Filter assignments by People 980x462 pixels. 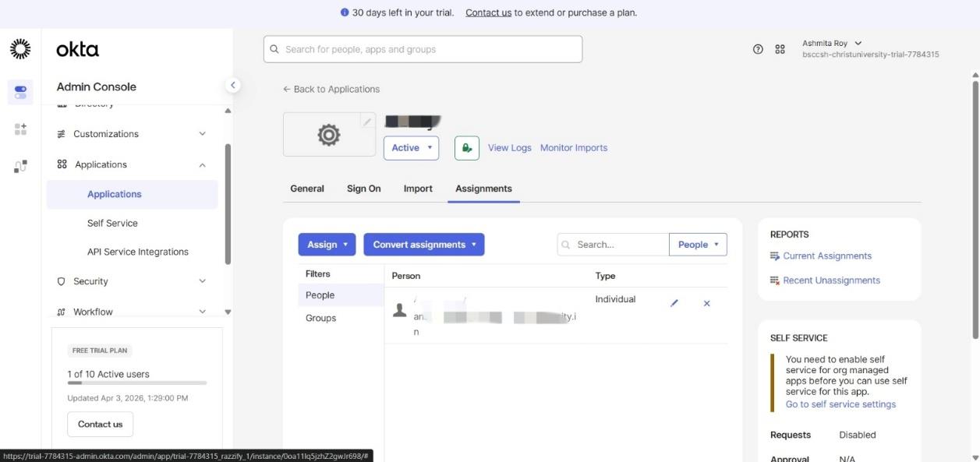point(341,295)
